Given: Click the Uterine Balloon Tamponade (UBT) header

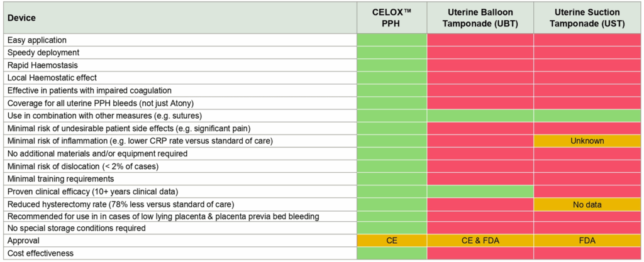Looking at the screenshot, I should pyautogui.click(x=480, y=18).
